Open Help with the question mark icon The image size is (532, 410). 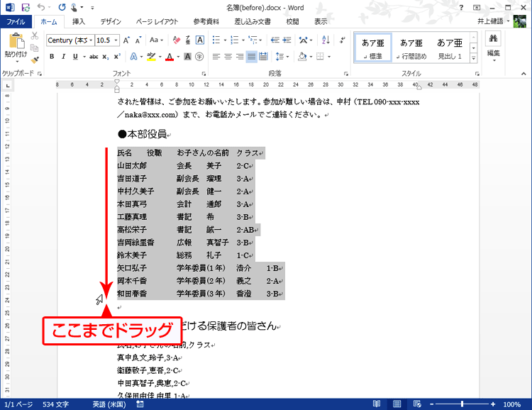click(x=461, y=8)
